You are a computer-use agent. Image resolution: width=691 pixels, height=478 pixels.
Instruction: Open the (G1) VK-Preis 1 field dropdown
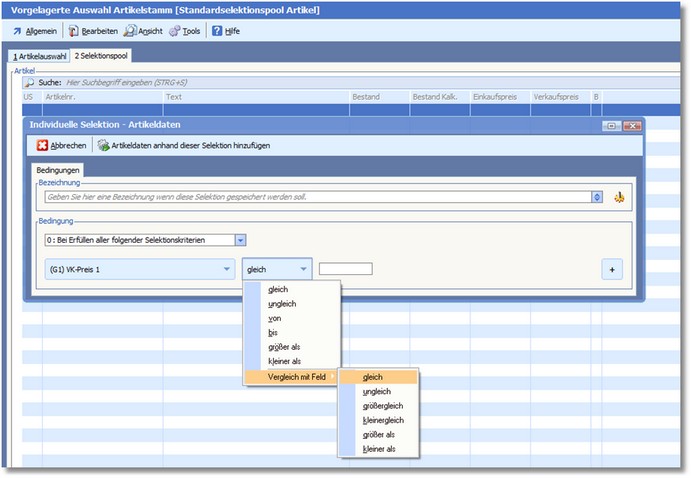click(226, 269)
